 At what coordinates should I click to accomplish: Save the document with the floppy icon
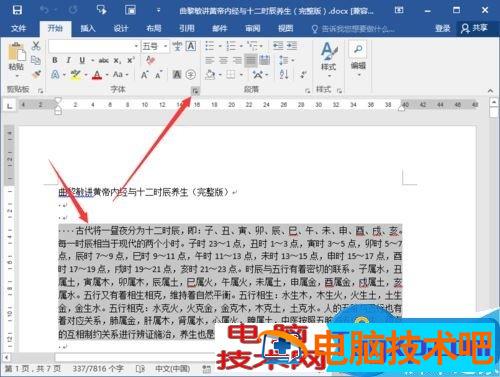pyautogui.click(x=17, y=10)
